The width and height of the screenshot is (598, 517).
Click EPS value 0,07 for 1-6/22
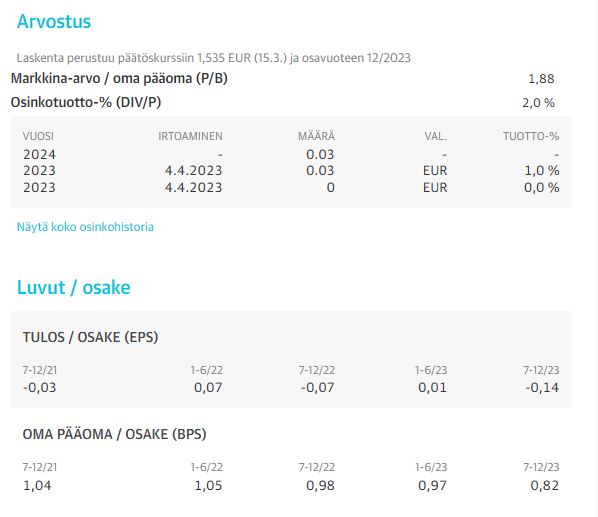click(x=208, y=387)
